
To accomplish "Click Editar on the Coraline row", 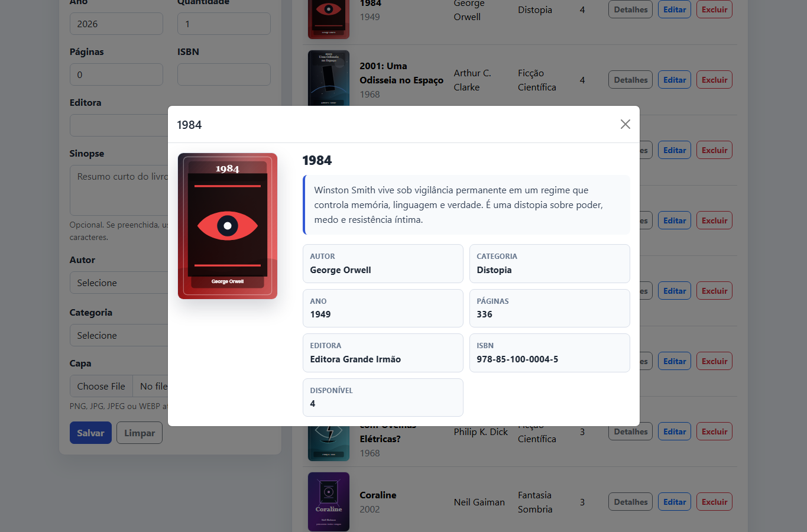I will [675, 502].
